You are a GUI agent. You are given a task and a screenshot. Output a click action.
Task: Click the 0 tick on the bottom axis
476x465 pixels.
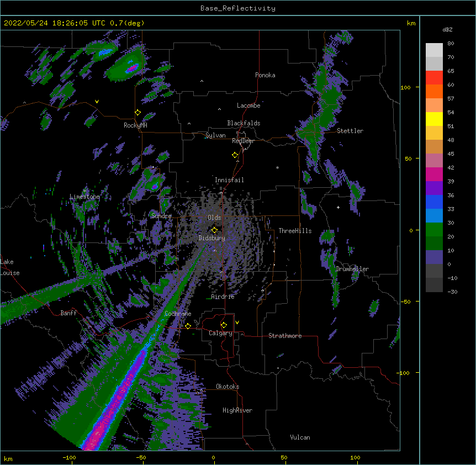pyautogui.click(x=213, y=457)
